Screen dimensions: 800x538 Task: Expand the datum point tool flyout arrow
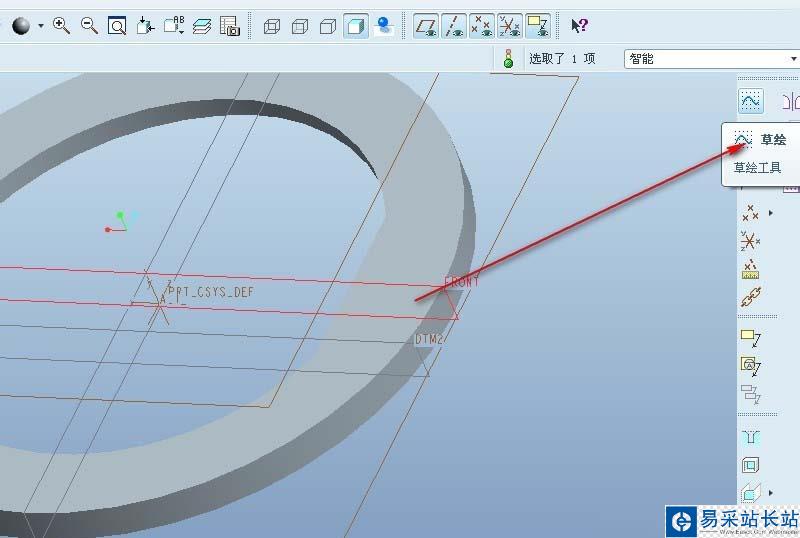pyautogui.click(x=771, y=213)
